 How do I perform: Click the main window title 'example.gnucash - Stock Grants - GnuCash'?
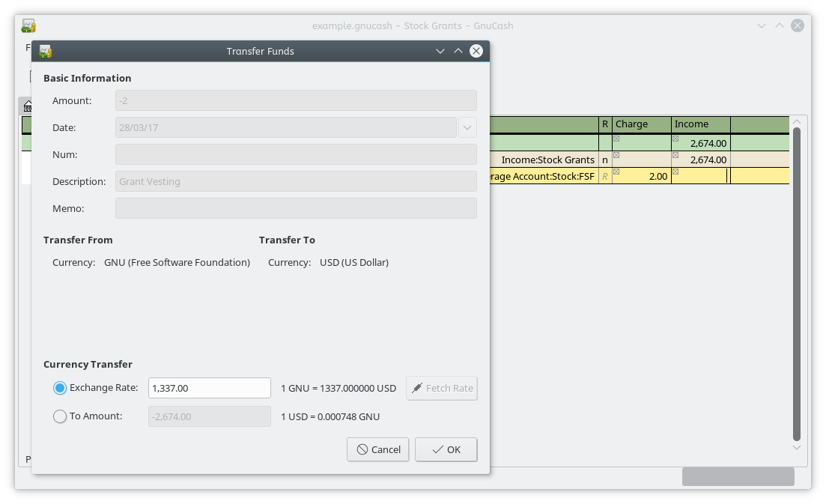tap(413, 25)
